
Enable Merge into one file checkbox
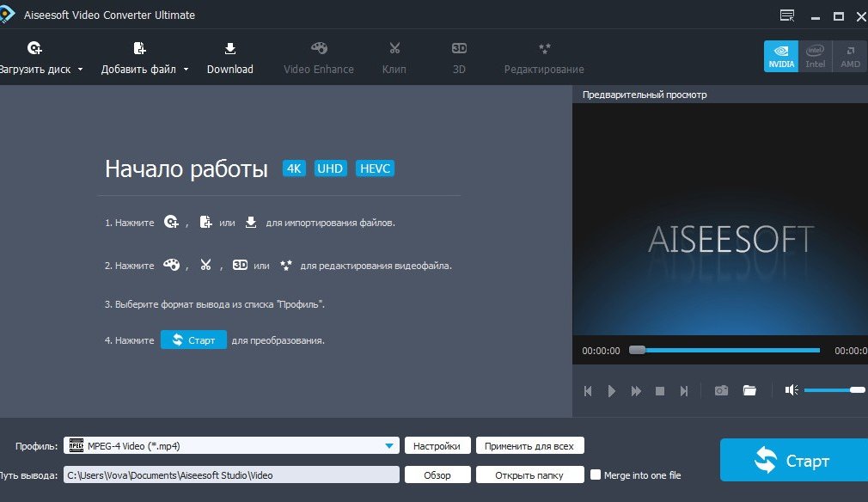(x=596, y=474)
